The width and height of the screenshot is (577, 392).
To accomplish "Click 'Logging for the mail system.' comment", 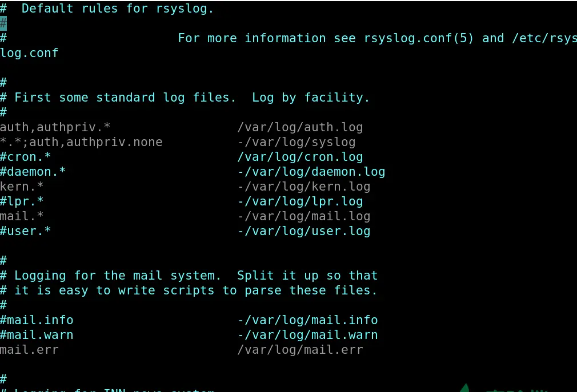I will point(117,276).
